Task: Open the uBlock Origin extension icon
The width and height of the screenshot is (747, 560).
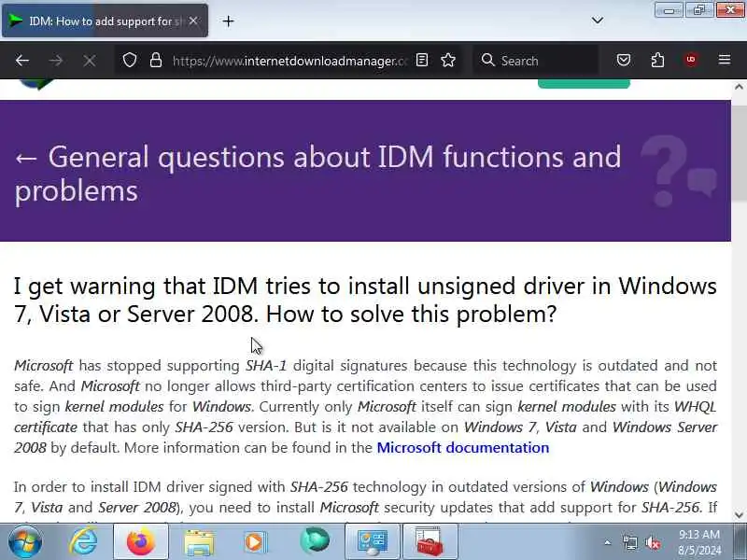Action: (691, 60)
